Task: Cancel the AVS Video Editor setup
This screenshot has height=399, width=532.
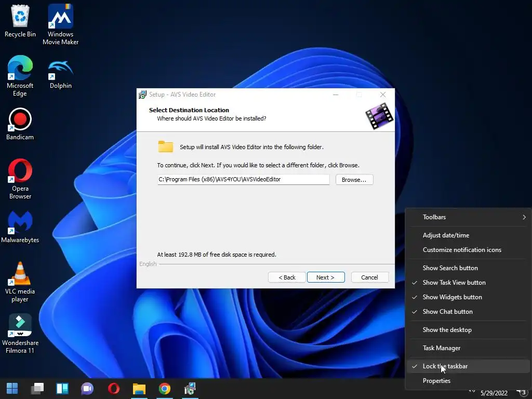Action: tap(370, 277)
